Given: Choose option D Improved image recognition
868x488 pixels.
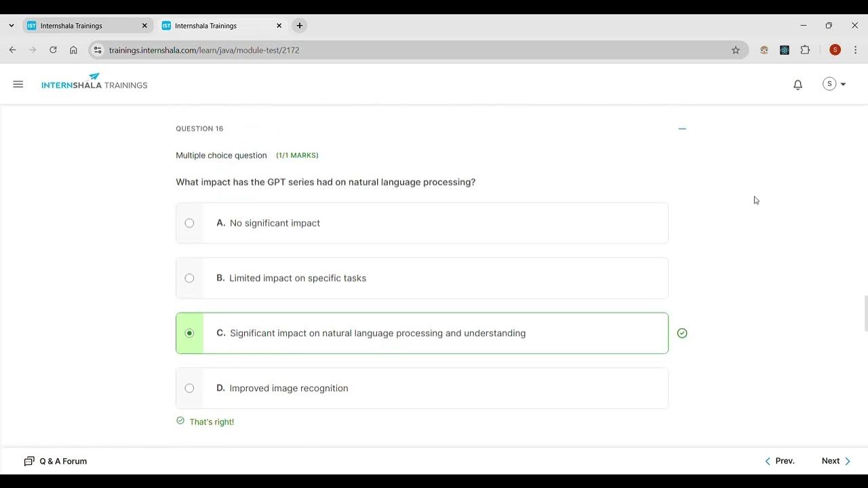Looking at the screenshot, I should [189, 388].
